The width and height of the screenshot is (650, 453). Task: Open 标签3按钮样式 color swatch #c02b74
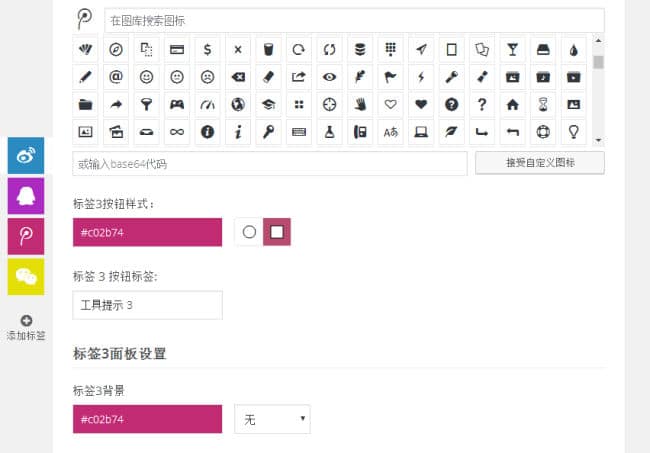(x=148, y=232)
